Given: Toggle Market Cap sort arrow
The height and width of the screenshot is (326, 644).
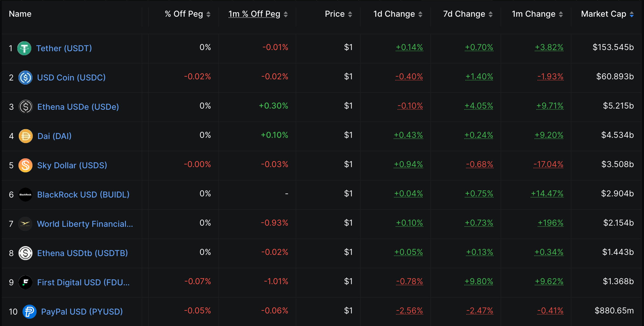Looking at the screenshot, I should coord(632,14).
